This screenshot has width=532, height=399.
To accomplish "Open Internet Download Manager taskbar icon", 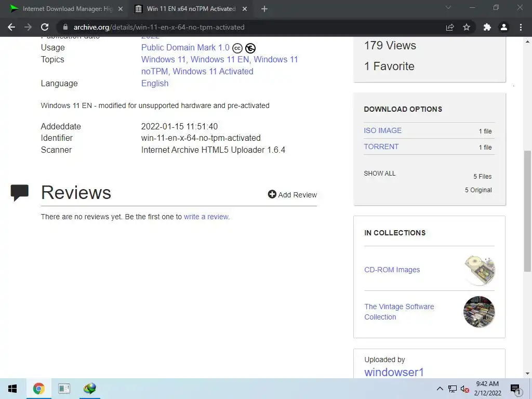I will [x=89, y=389].
